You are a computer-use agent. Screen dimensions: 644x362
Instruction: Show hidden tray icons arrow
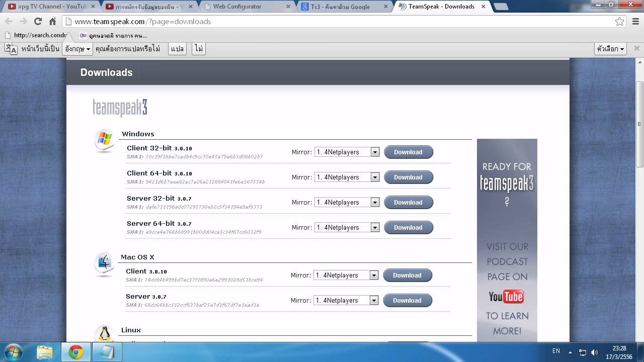tap(570, 352)
